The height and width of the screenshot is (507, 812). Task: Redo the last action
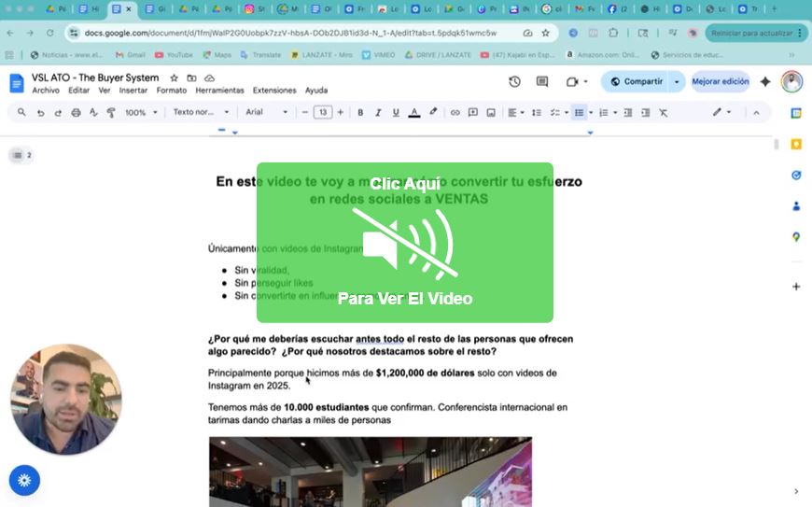click(x=58, y=112)
